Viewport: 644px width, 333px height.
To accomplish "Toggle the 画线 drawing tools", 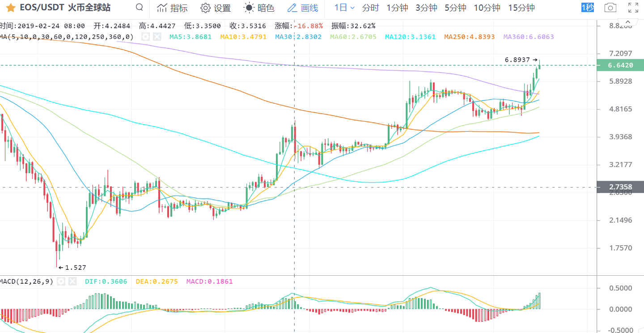I will coord(303,8).
